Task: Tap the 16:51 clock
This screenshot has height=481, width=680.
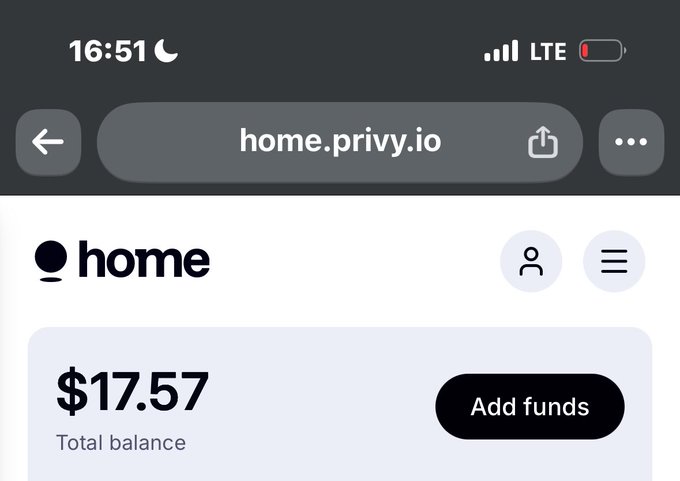Action: point(108,51)
